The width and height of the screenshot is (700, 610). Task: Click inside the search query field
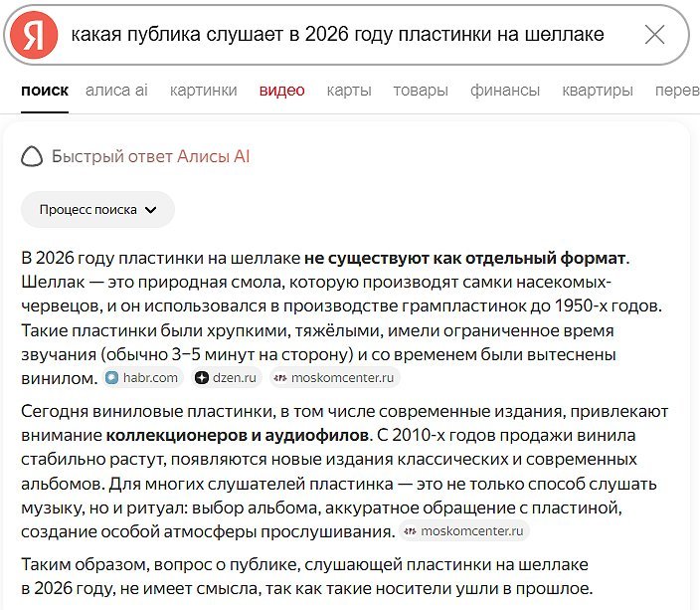[338, 35]
